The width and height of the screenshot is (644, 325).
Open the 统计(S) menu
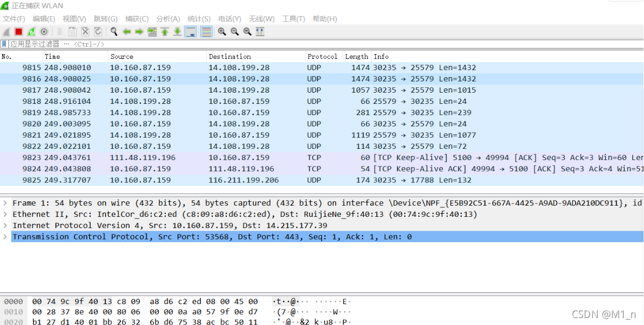point(199,19)
